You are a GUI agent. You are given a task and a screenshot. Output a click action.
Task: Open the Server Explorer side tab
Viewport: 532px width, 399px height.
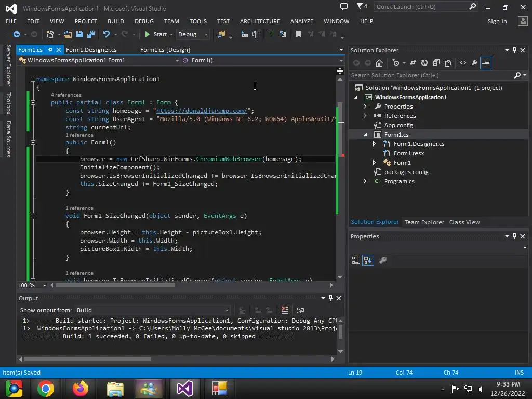tap(8, 65)
